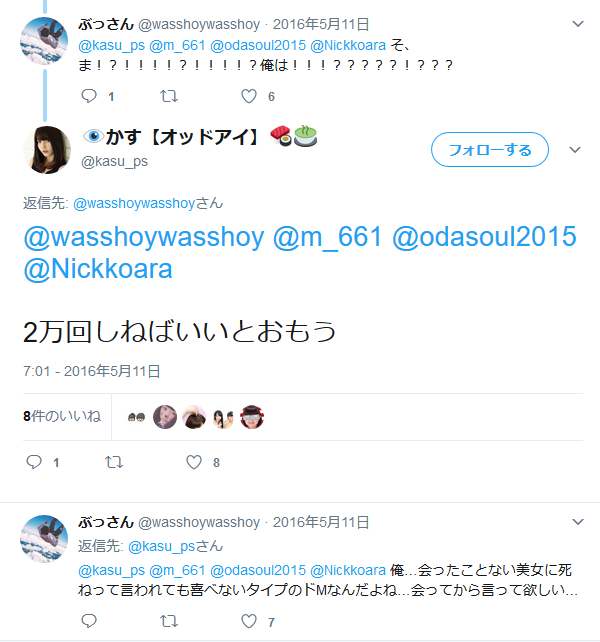Follow かす with フォローする button
The image size is (600, 642).
489,149
